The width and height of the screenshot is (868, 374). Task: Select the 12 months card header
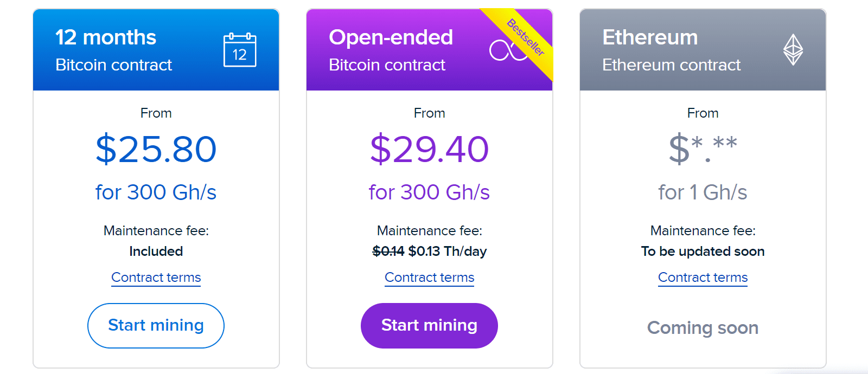156,50
